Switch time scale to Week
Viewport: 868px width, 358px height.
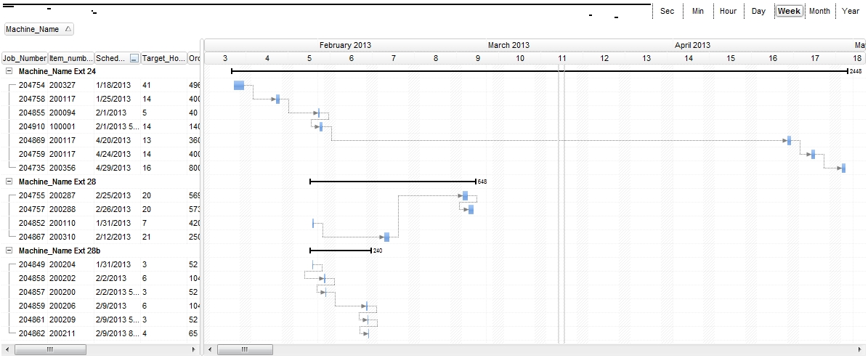[789, 11]
